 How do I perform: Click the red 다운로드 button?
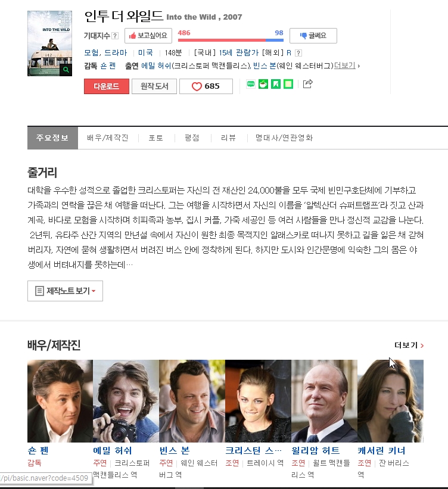[x=107, y=86]
